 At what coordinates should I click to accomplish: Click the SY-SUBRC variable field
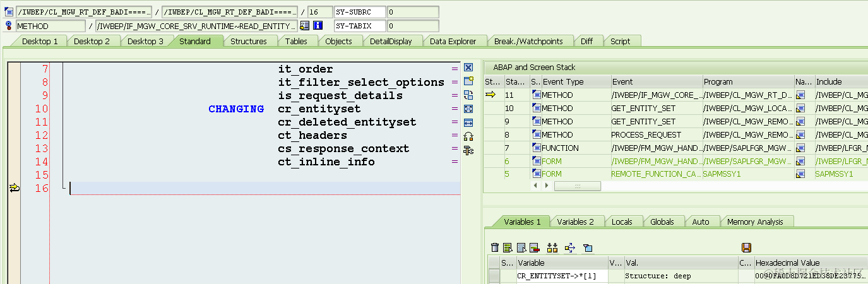pyautogui.click(x=359, y=12)
